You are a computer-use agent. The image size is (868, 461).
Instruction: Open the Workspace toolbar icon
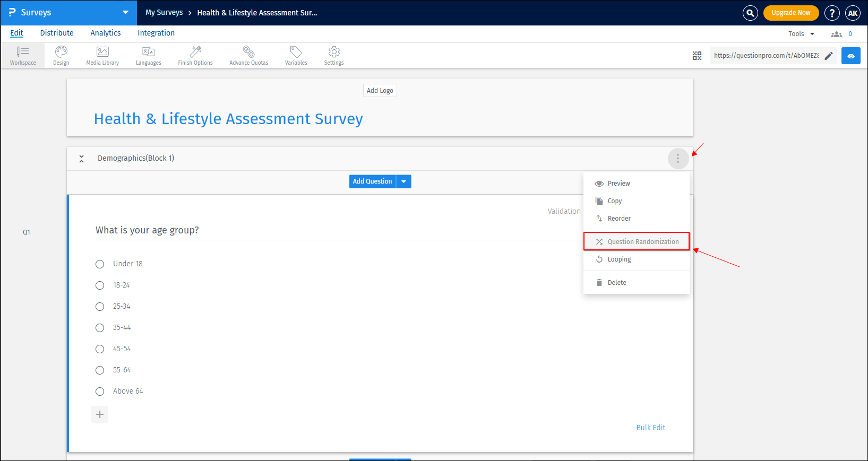(23, 56)
